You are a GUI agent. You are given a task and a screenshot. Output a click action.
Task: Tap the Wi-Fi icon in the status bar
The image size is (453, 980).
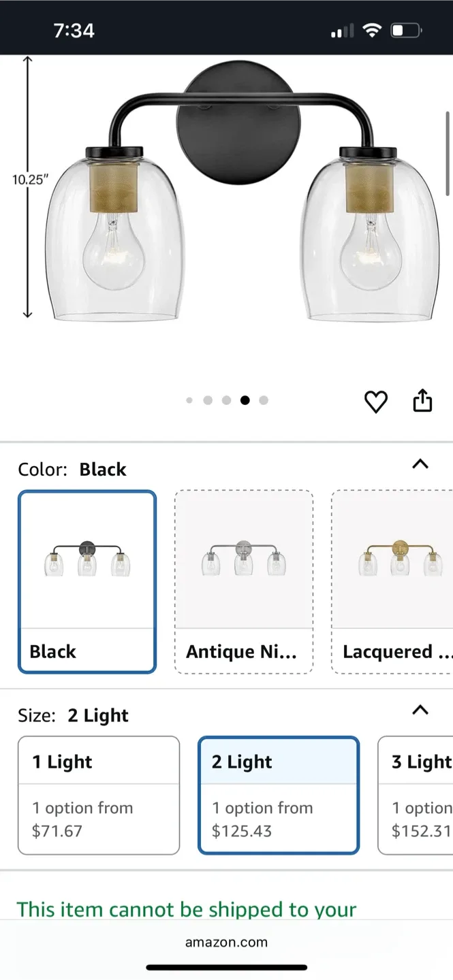(x=371, y=30)
